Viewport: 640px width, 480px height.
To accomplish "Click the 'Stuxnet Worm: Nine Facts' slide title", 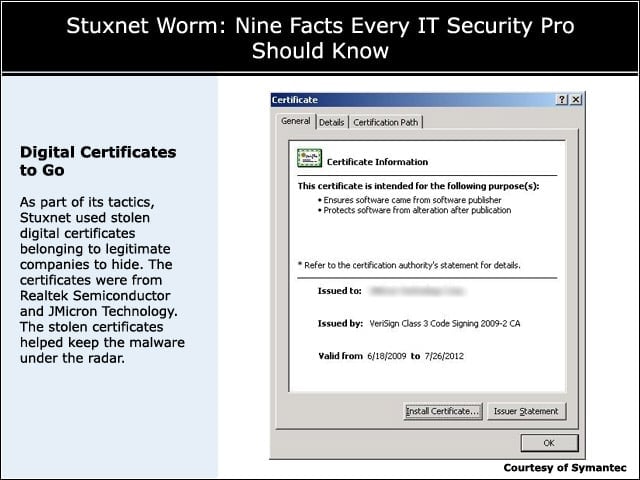I will pyautogui.click(x=320, y=38).
